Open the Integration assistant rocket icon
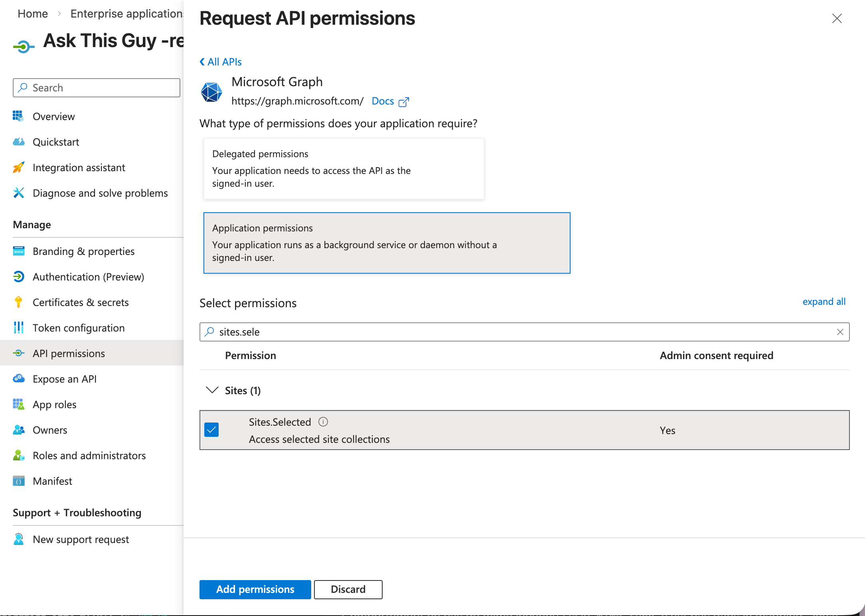Viewport: 865px width, 616px height. click(19, 168)
